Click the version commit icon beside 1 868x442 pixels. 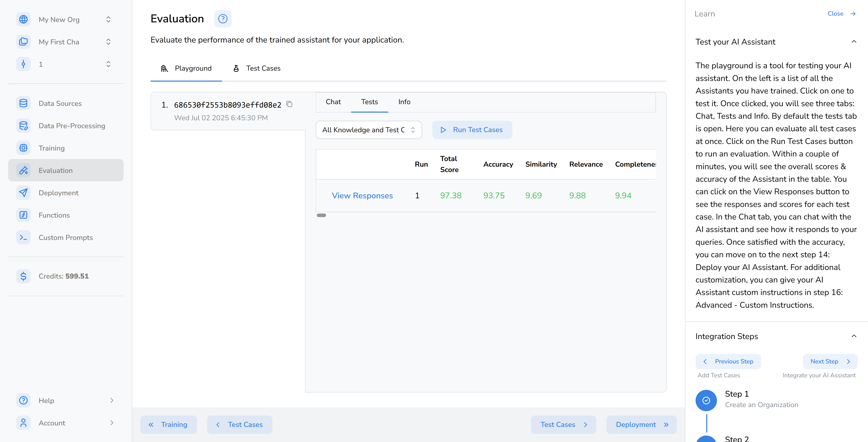tap(23, 64)
